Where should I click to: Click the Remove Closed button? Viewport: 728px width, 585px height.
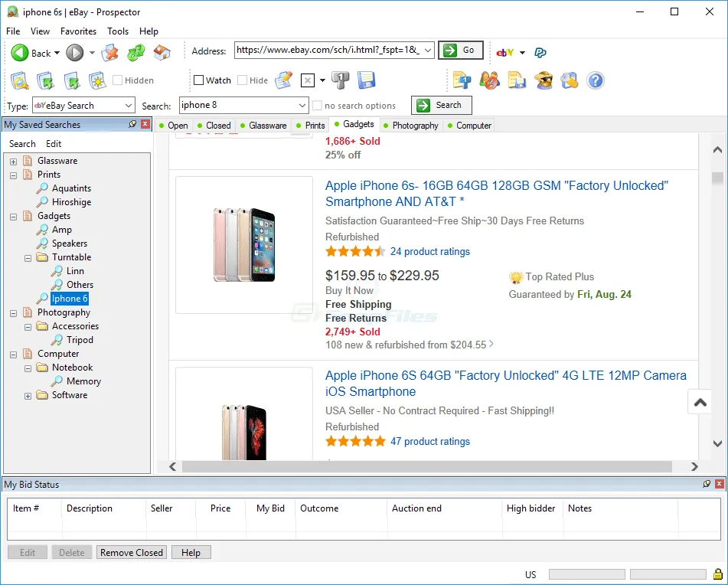point(132,553)
